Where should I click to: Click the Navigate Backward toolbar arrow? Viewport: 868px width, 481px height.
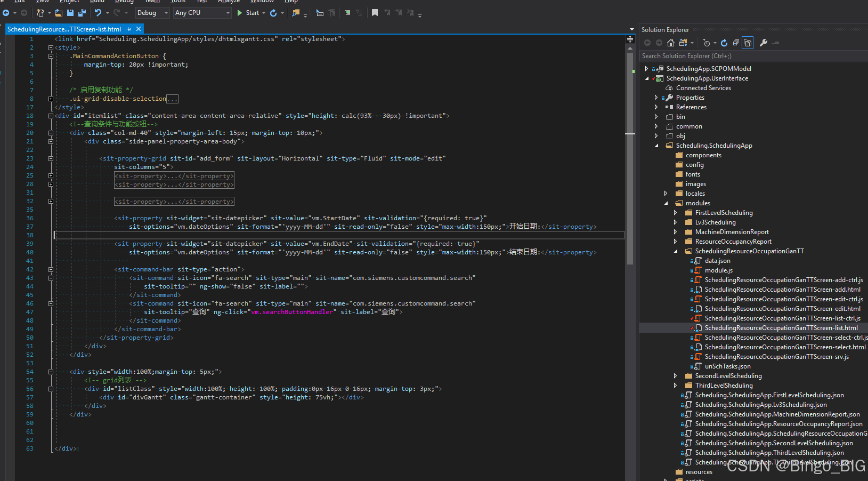[x=6, y=13]
